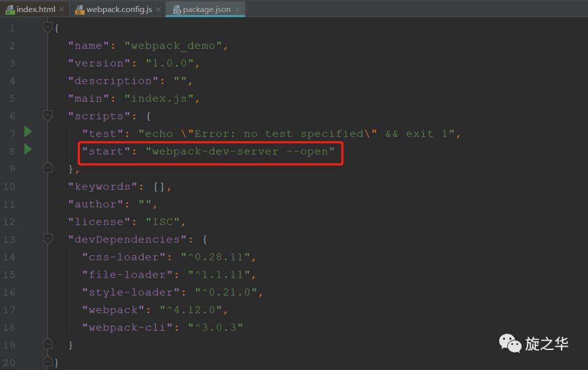Click the "devDependencies" key
The height and width of the screenshot is (370, 588).
click(127, 239)
